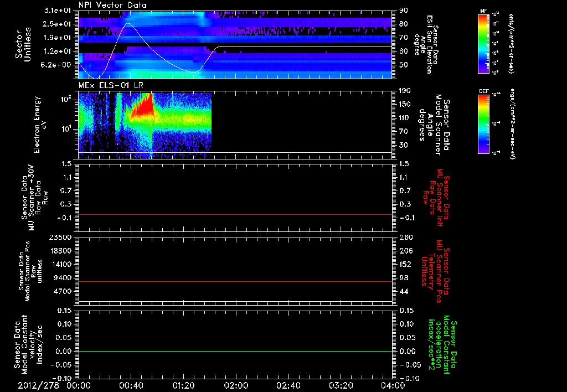Click the "ergs/(cm**2-sr-sec-eV)" units label
Image resolution: width=567 pixels, height=392 pixels.
pos(512,123)
